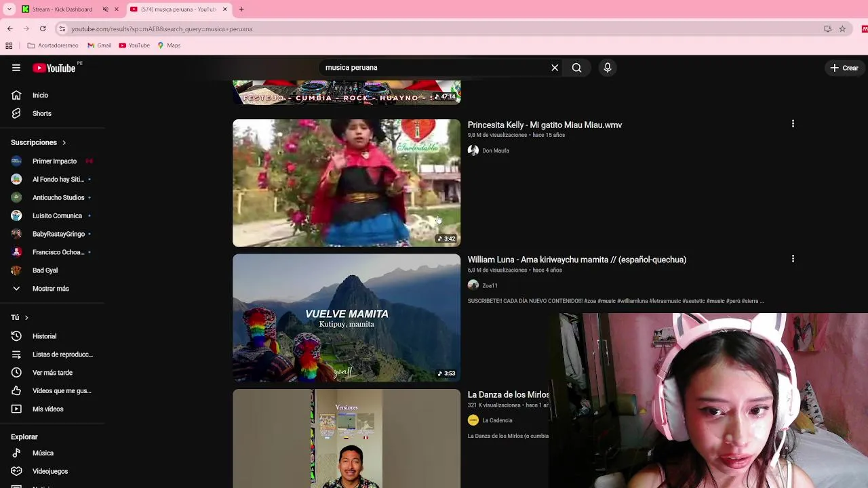Viewport: 868px width, 488px height.
Task: Click the site info icon beside URL
Action: [62, 28]
